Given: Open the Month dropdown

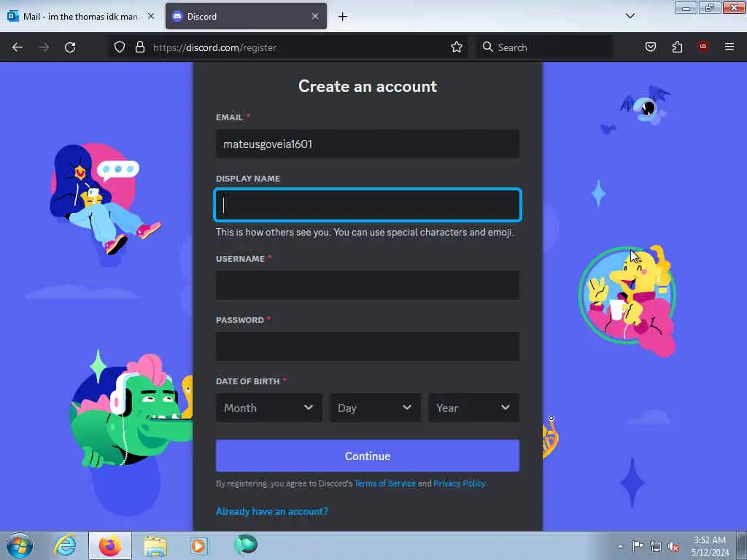Looking at the screenshot, I should [x=268, y=408].
